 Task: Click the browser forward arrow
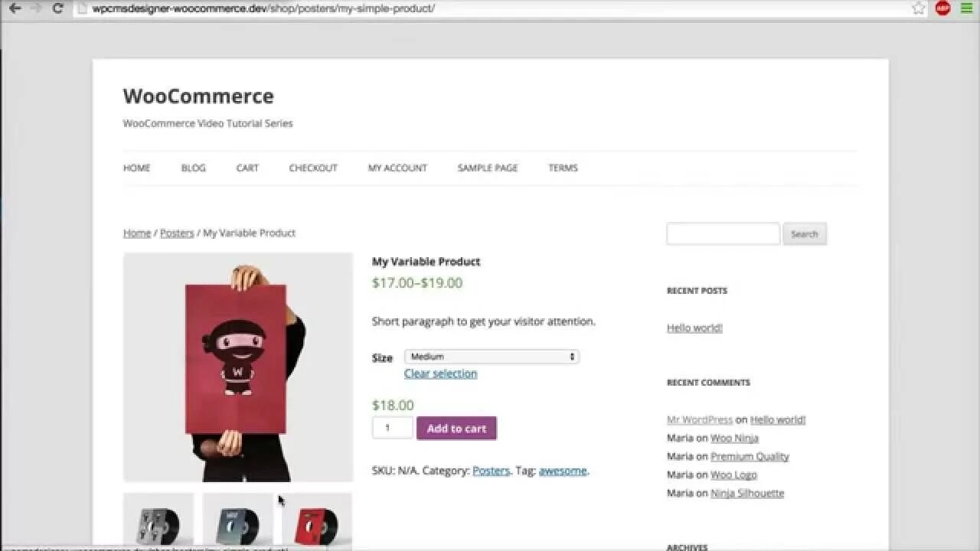coord(36,8)
